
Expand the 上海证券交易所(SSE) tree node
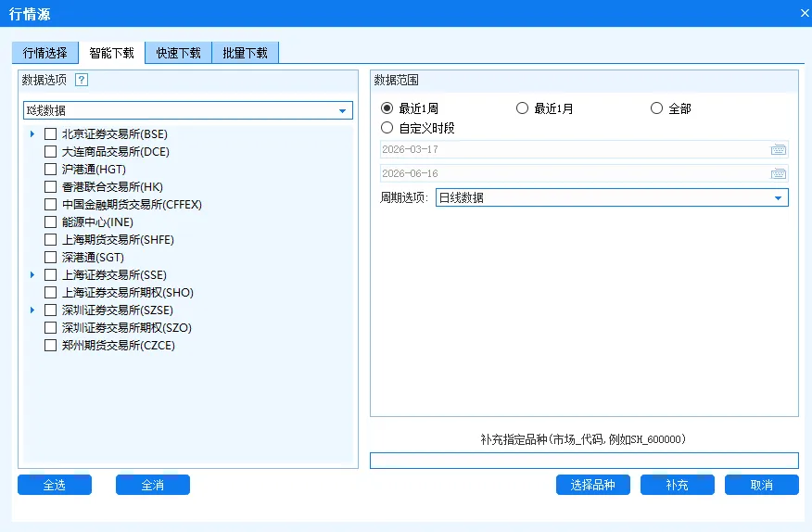(x=32, y=275)
